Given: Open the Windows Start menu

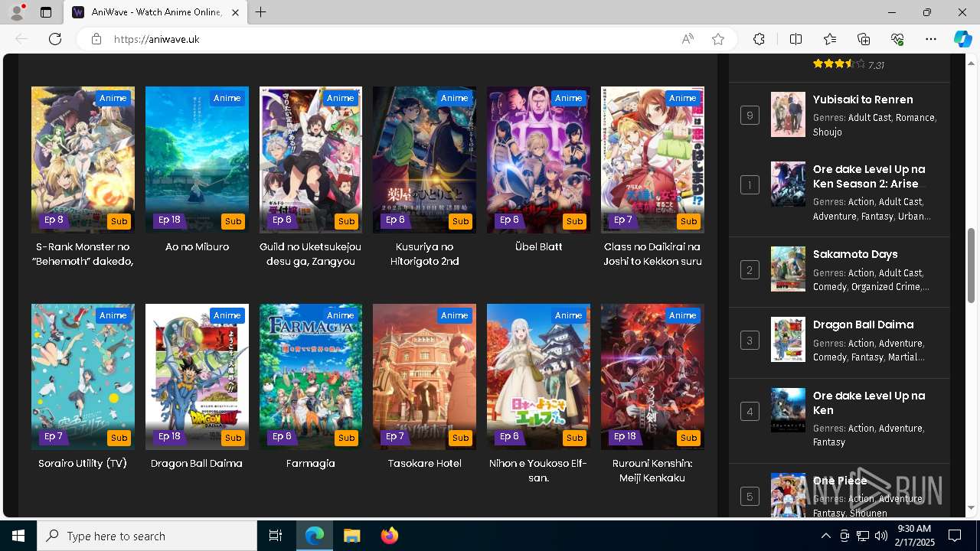Looking at the screenshot, I should (18, 536).
